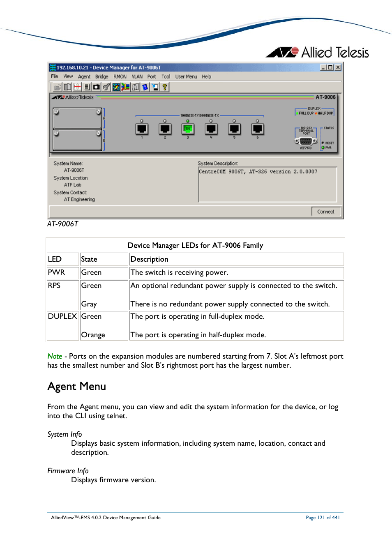Click the green 'Note' label

click(x=55, y=356)
